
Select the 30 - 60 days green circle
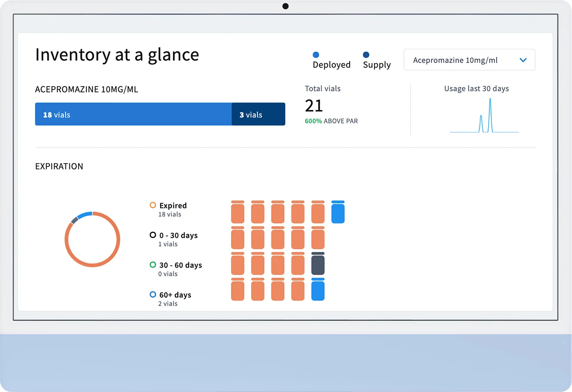pyautogui.click(x=153, y=265)
